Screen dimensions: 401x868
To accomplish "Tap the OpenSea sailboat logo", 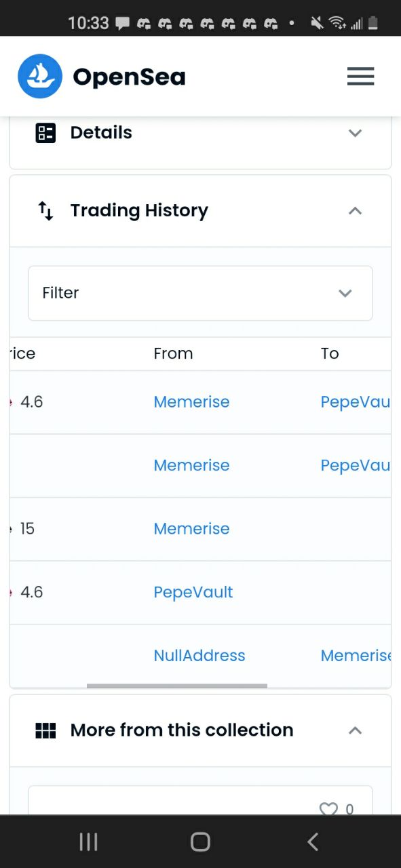I will [40, 77].
